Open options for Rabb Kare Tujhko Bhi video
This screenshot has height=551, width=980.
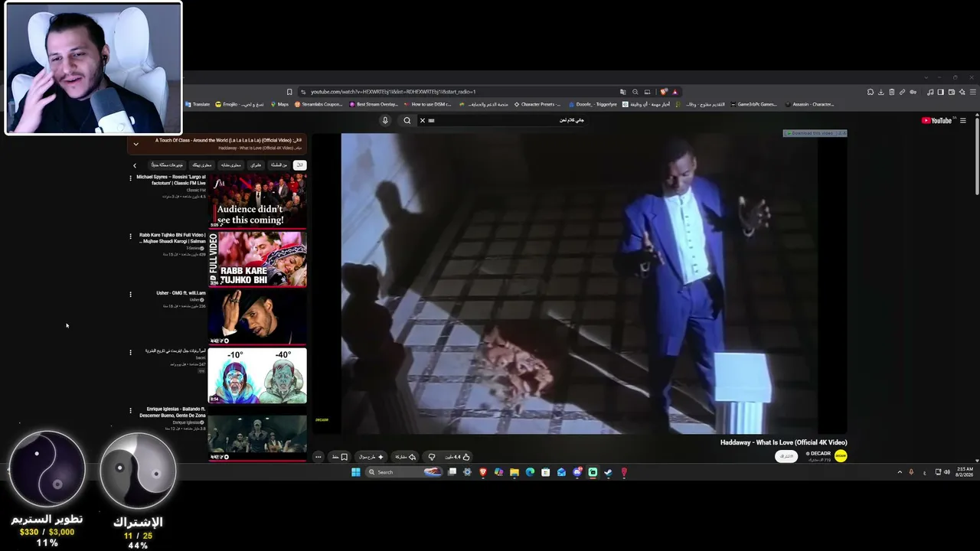click(130, 236)
